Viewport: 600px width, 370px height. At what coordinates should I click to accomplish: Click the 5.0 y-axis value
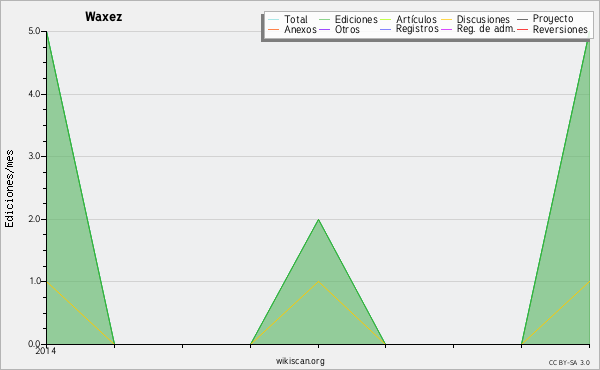[34, 31]
